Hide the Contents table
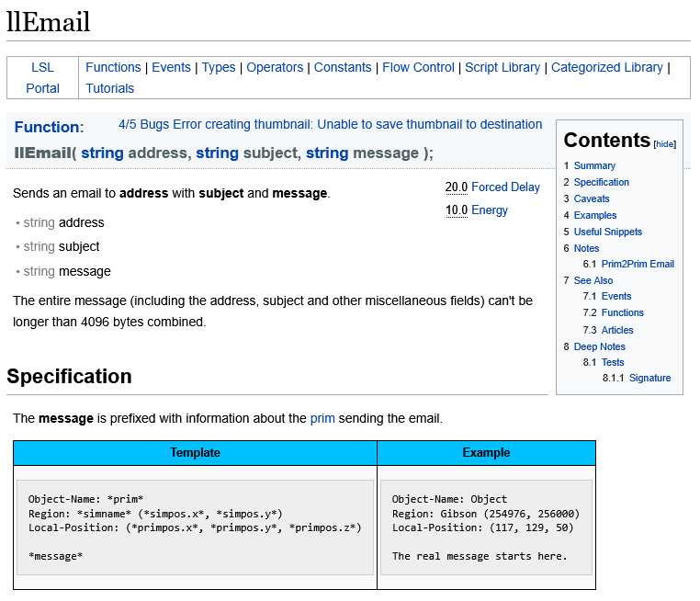This screenshot has width=700, height=601. pos(664,144)
